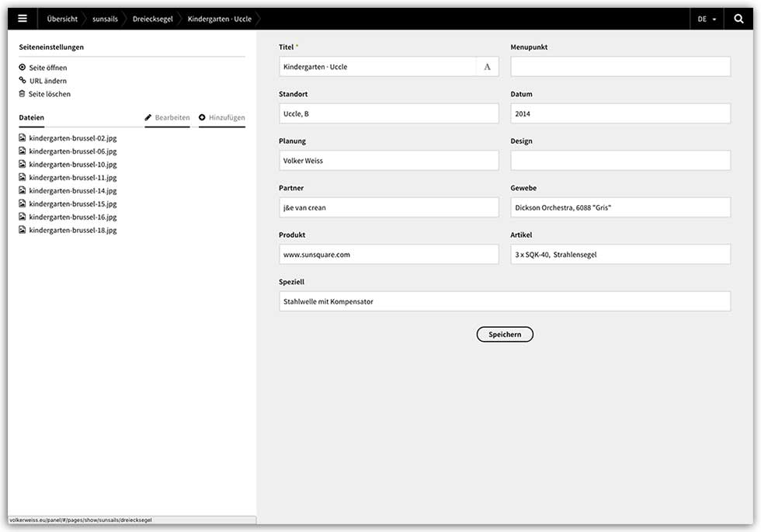761x532 pixels.
Task: Open search with the magnifier icon
Action: tap(738, 19)
